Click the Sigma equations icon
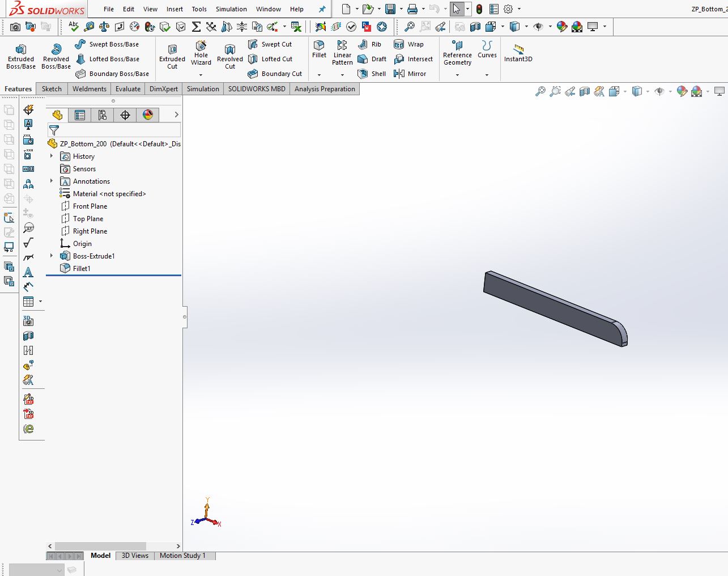Screen dimensions: 728x576 (196, 27)
